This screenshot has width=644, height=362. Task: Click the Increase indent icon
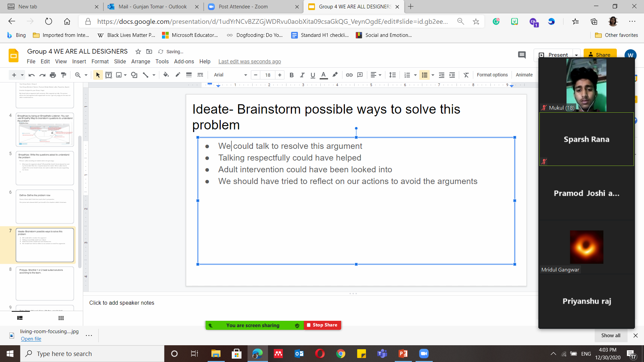click(x=452, y=75)
